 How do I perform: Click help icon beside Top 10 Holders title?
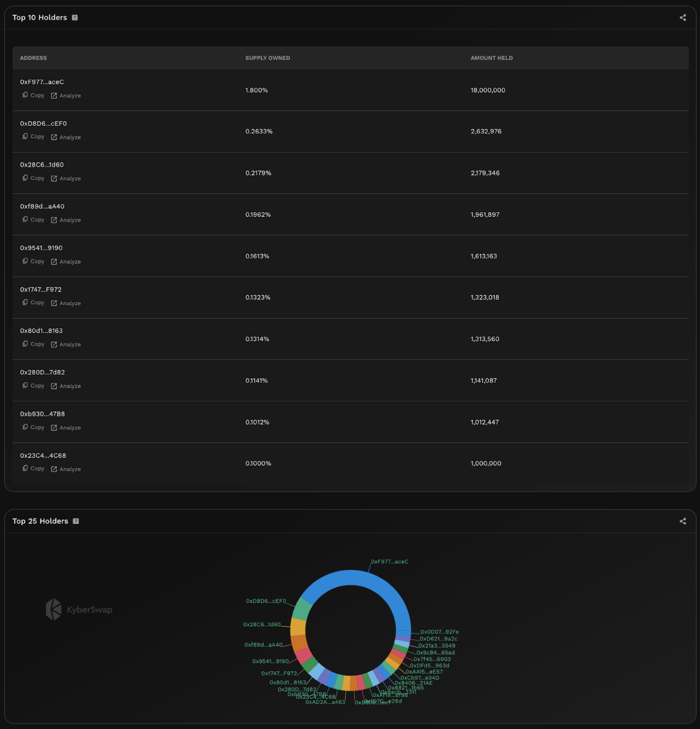point(75,18)
